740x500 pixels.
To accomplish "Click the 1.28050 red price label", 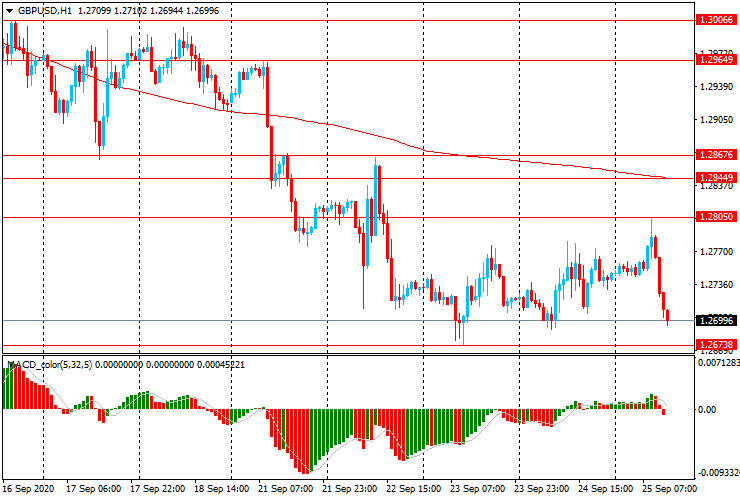I will [716, 217].
